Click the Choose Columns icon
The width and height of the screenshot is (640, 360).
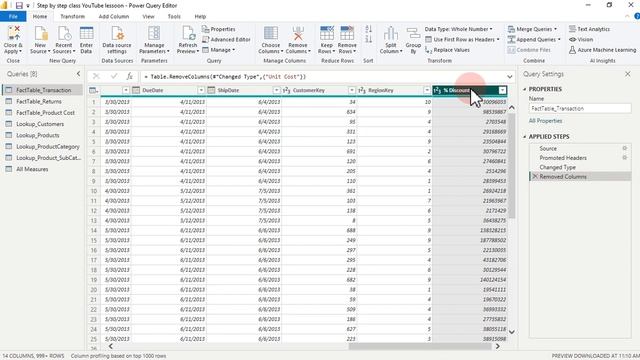point(271,33)
